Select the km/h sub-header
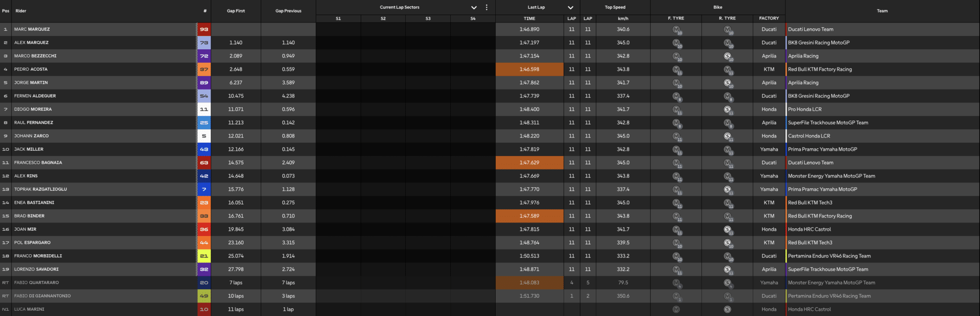The height and width of the screenshot is (316, 980). pos(623,19)
